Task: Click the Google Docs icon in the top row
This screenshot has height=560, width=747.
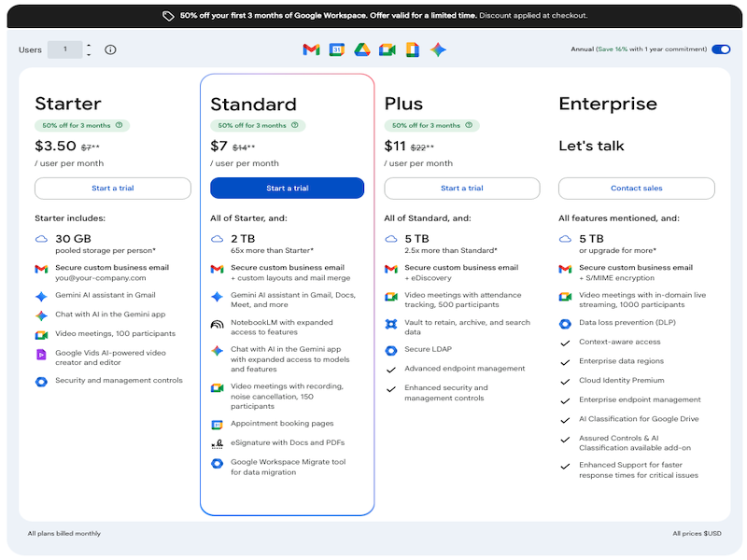Action: [x=412, y=49]
